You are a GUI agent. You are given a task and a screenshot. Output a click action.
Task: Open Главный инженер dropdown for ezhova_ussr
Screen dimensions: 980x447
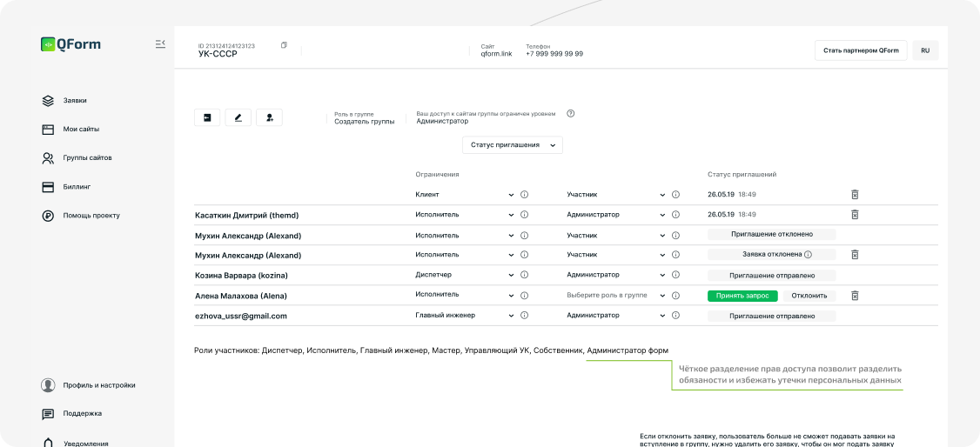465,316
